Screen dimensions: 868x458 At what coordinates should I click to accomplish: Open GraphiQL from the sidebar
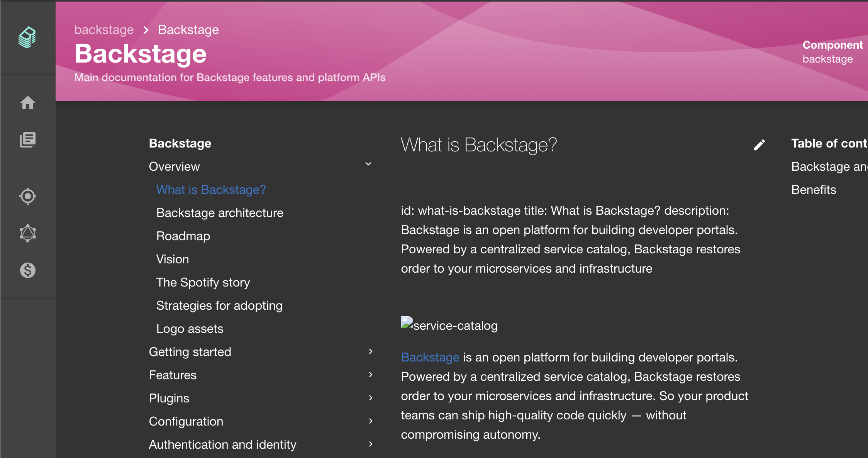tap(28, 232)
